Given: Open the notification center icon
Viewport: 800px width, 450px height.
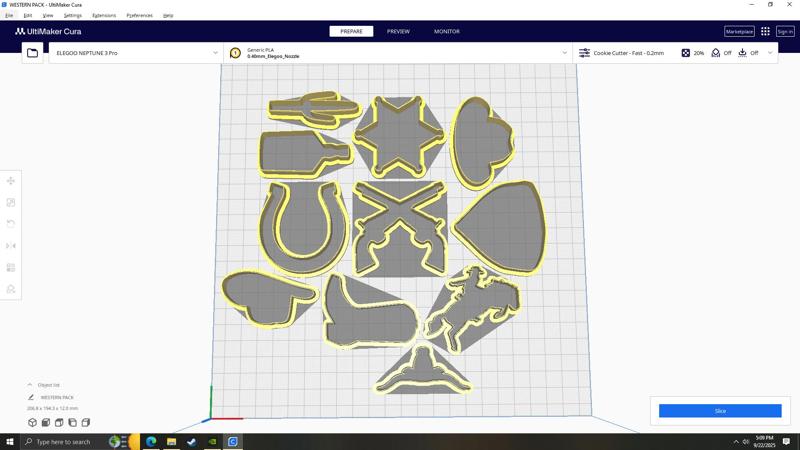Looking at the screenshot, I should point(786,441).
